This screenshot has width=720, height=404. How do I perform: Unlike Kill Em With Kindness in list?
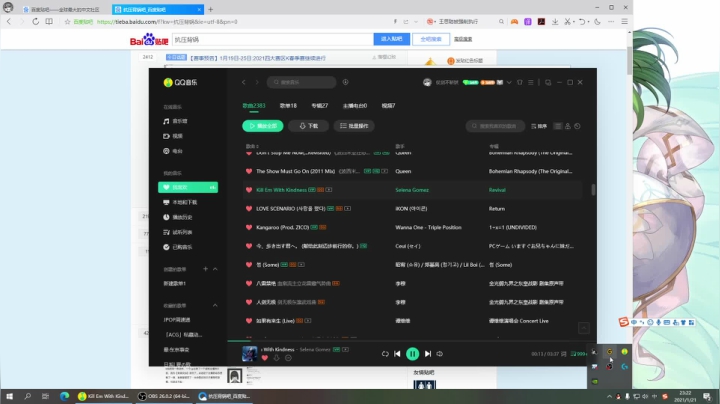pos(249,190)
